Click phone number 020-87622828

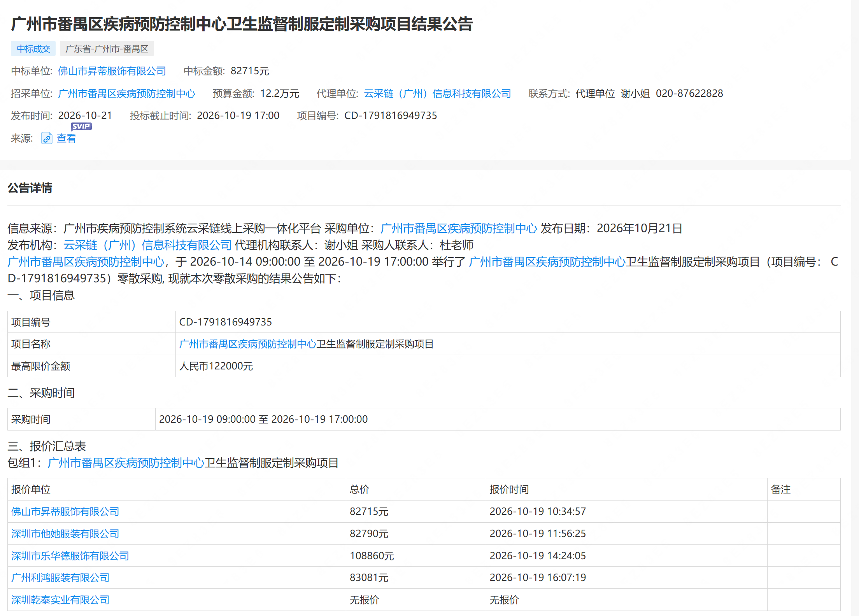[x=689, y=94]
